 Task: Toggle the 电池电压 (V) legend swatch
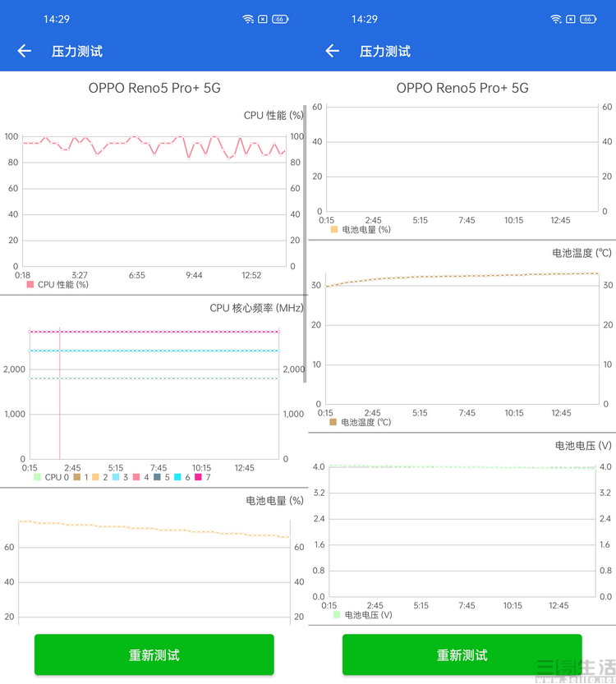click(x=337, y=615)
